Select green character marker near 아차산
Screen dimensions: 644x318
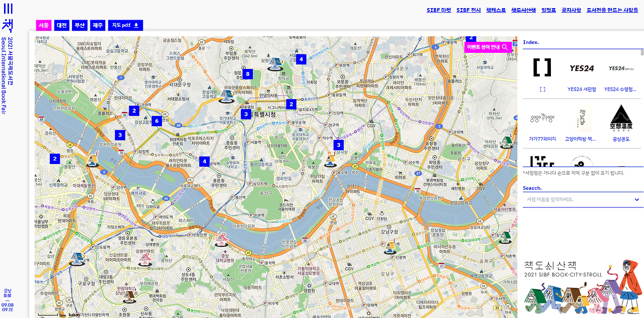(506, 142)
